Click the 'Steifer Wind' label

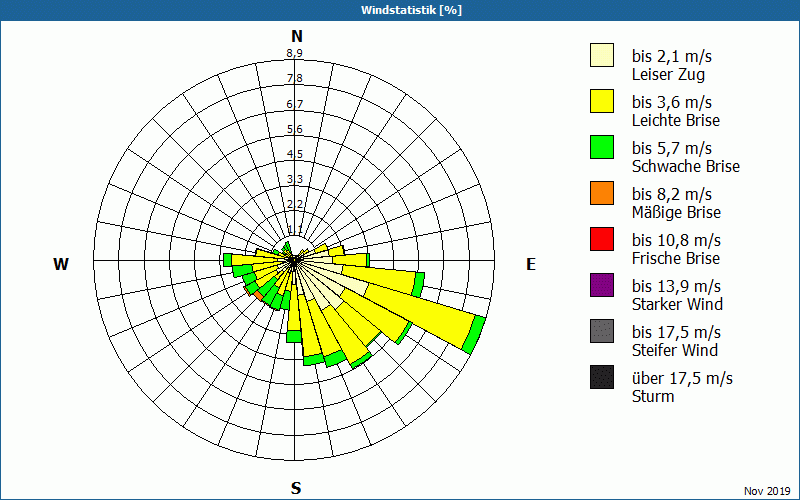674,350
